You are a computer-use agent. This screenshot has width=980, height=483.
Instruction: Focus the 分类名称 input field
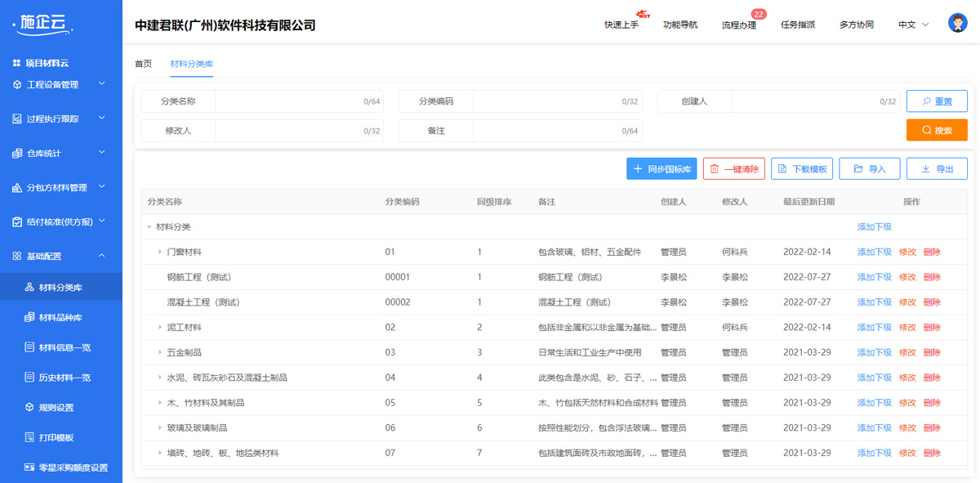(x=298, y=101)
